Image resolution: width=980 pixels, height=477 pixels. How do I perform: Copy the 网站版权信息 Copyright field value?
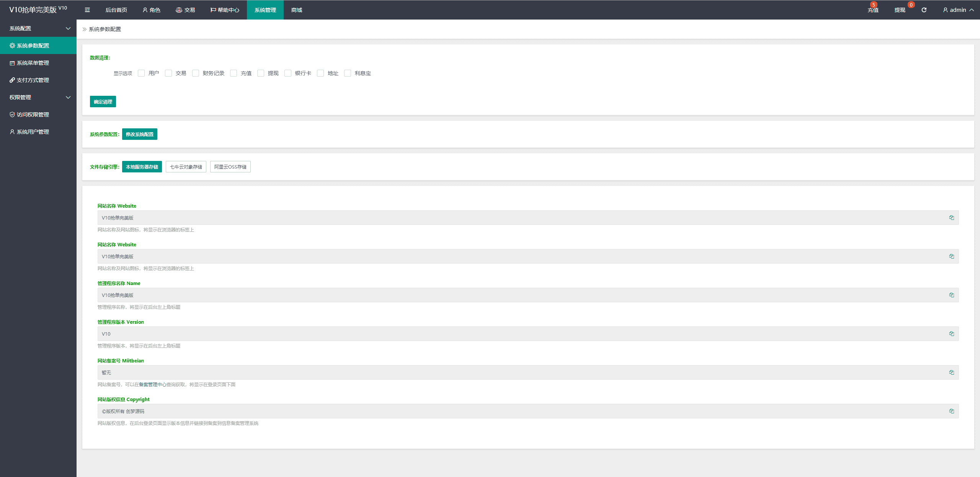(x=951, y=411)
